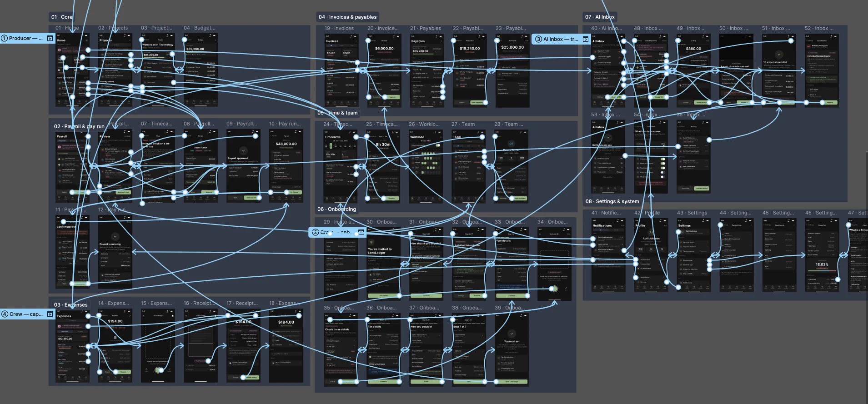Viewport: 868px width, 404px height.
Task: Select the 18.02% settings frame thumbnail
Action: [822, 255]
